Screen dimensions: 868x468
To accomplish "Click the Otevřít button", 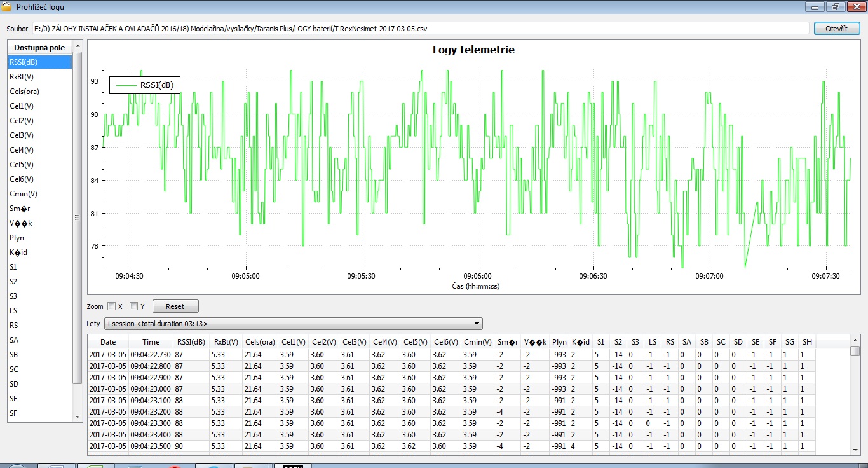I will (836, 29).
